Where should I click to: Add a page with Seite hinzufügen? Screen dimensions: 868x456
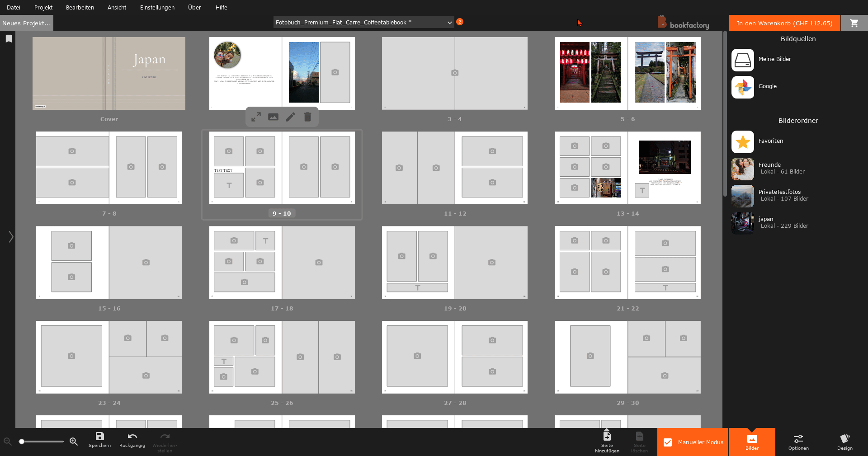(607, 442)
